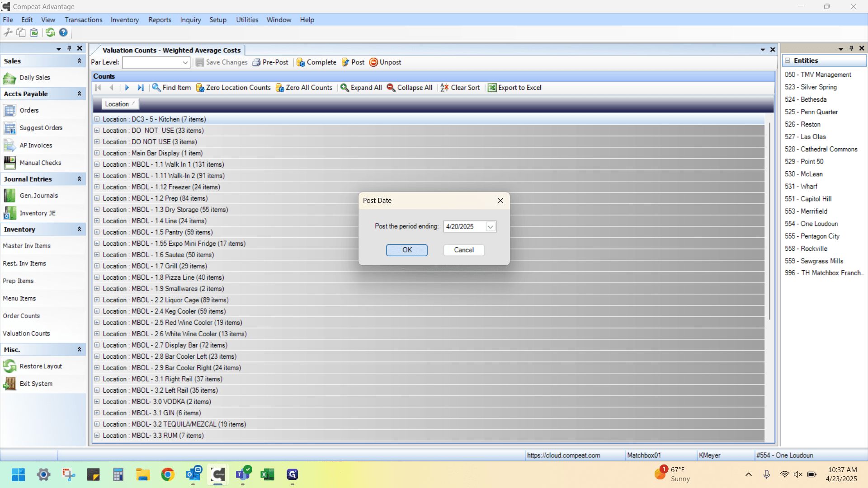
Task: Collapse the Accts Payable sidebar section
Action: pyautogui.click(x=79, y=94)
